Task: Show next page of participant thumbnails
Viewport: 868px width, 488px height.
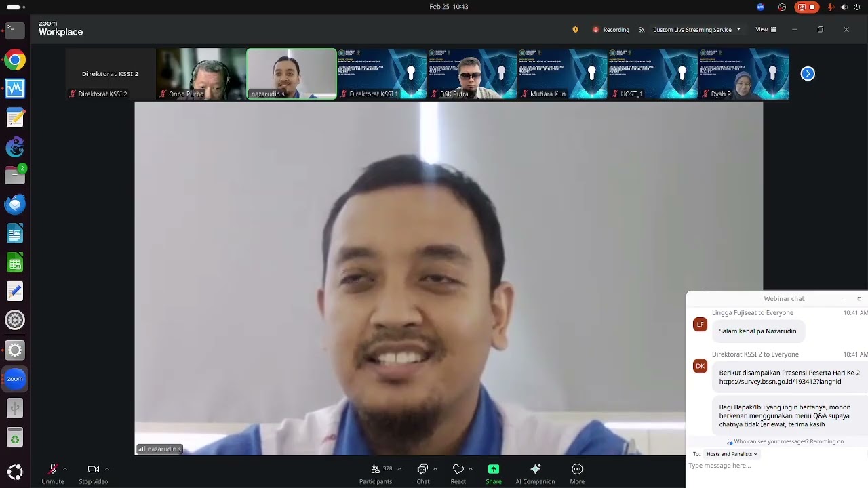Action: tap(808, 74)
